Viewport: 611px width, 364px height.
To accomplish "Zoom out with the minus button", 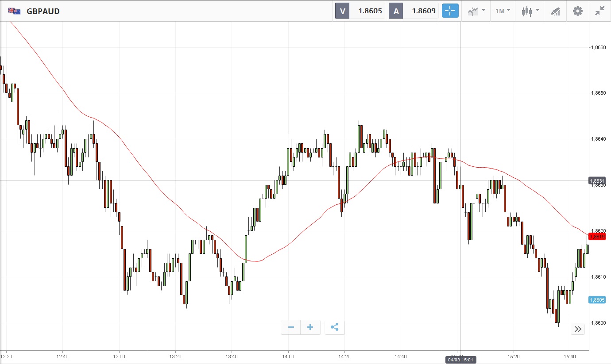I will [291, 327].
